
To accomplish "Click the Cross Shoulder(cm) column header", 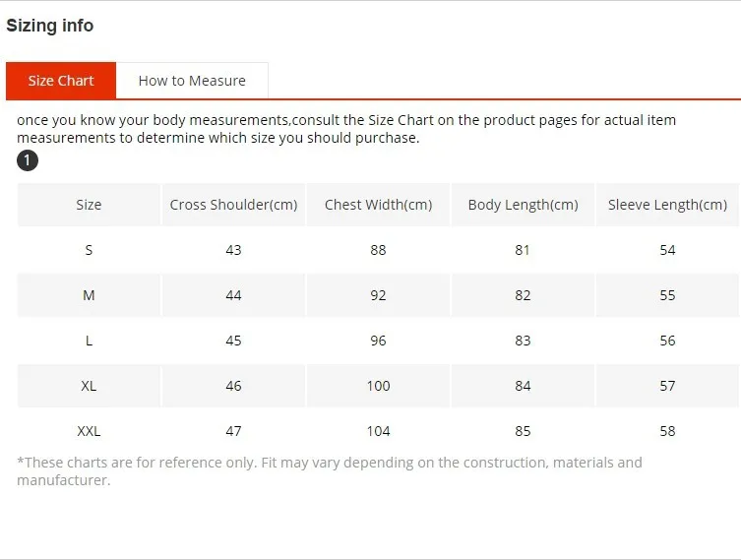I will pyautogui.click(x=233, y=205).
